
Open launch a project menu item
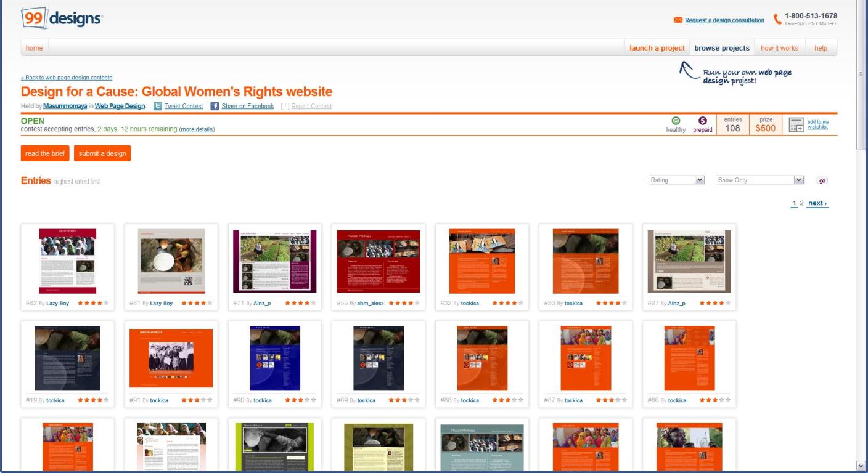pos(657,48)
